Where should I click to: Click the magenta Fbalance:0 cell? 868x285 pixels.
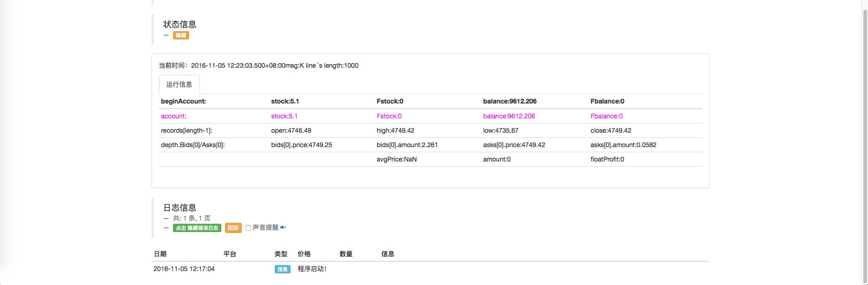pyautogui.click(x=607, y=116)
